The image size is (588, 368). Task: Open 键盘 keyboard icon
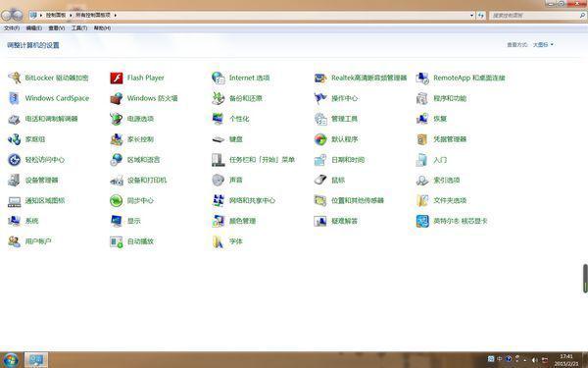click(x=219, y=139)
